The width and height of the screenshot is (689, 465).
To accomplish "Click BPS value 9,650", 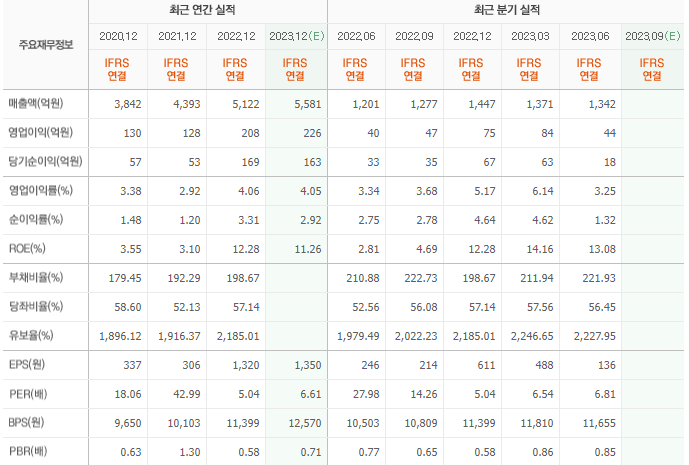I will click(128, 423).
